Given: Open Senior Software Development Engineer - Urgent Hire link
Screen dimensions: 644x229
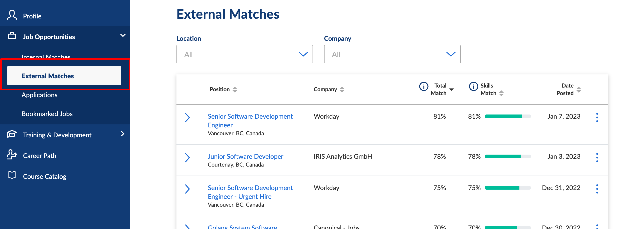Looking at the screenshot, I should tap(250, 192).
